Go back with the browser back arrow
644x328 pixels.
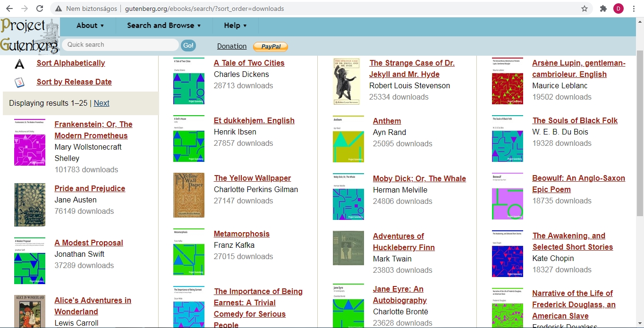coord(9,8)
